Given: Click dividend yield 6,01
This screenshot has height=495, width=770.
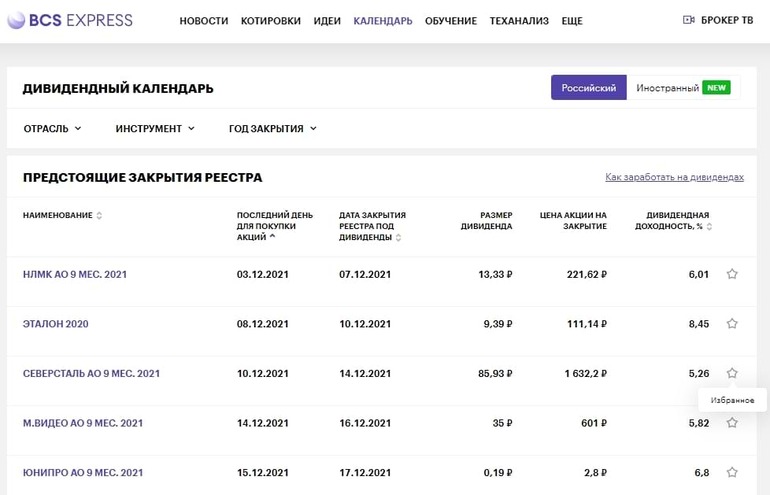Looking at the screenshot, I should click(699, 275).
